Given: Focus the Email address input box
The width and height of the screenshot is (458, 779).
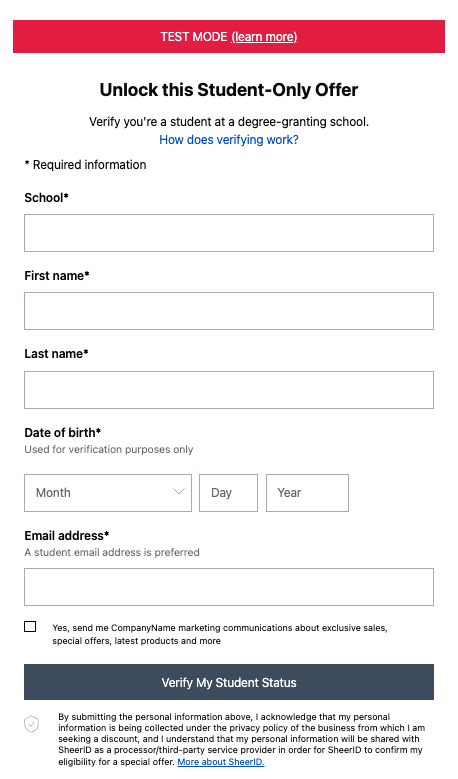Looking at the screenshot, I should pos(229,587).
